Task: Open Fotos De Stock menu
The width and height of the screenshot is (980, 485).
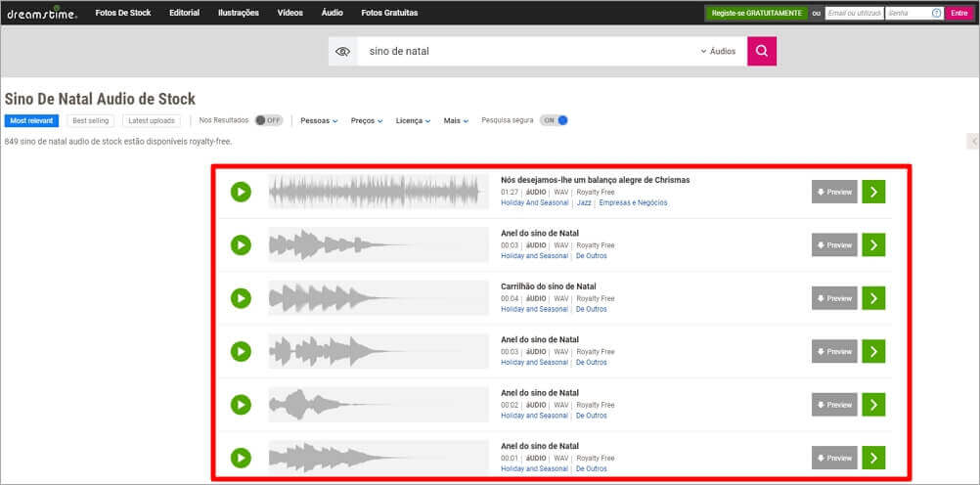Action: (x=123, y=13)
